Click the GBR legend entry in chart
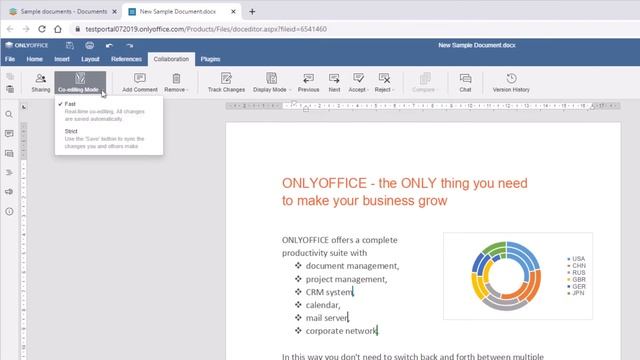This screenshot has width=640, height=360. click(576, 280)
